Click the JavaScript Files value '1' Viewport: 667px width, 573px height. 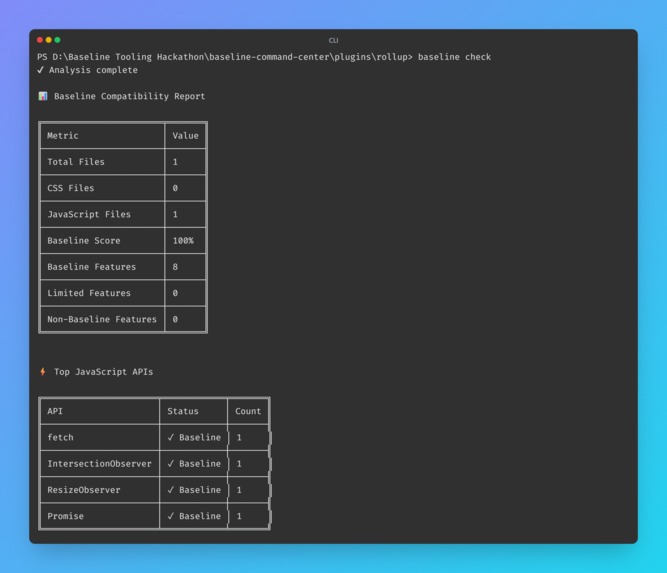click(175, 214)
